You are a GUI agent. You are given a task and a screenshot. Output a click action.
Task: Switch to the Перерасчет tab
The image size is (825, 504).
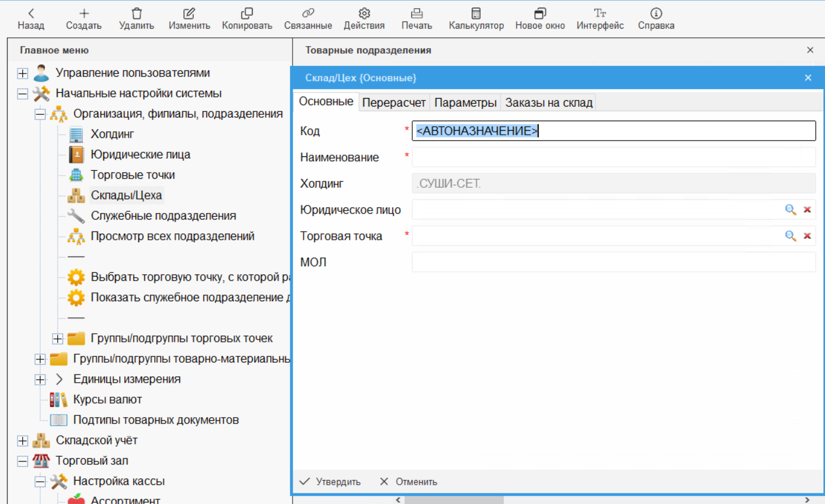(x=394, y=103)
